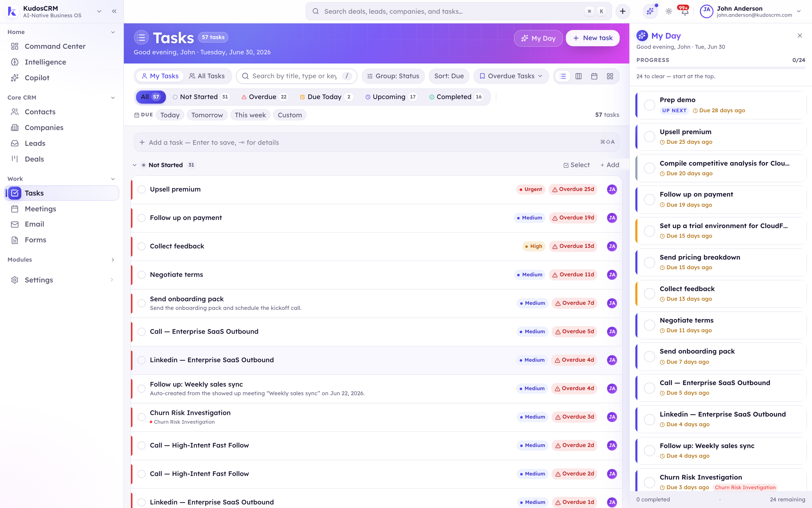Open the KudosCRM workspace dropdown
The height and width of the screenshot is (508, 812).
(99, 11)
